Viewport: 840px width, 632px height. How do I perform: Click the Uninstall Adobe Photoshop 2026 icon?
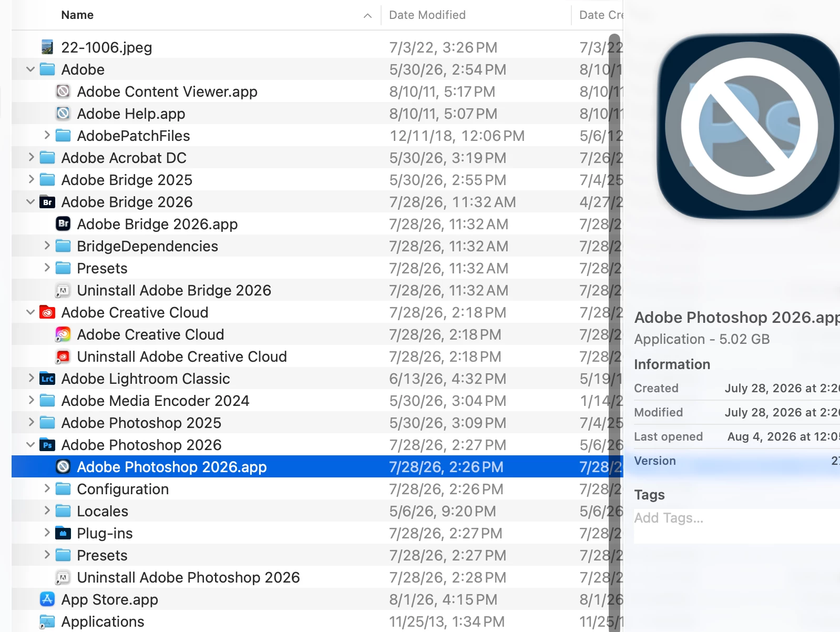tap(63, 577)
